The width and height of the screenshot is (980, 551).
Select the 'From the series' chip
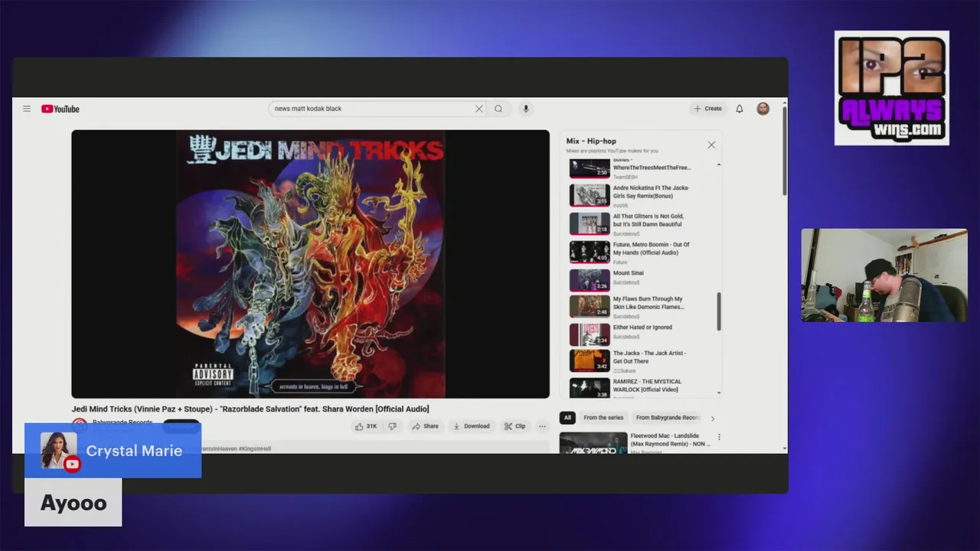(603, 418)
